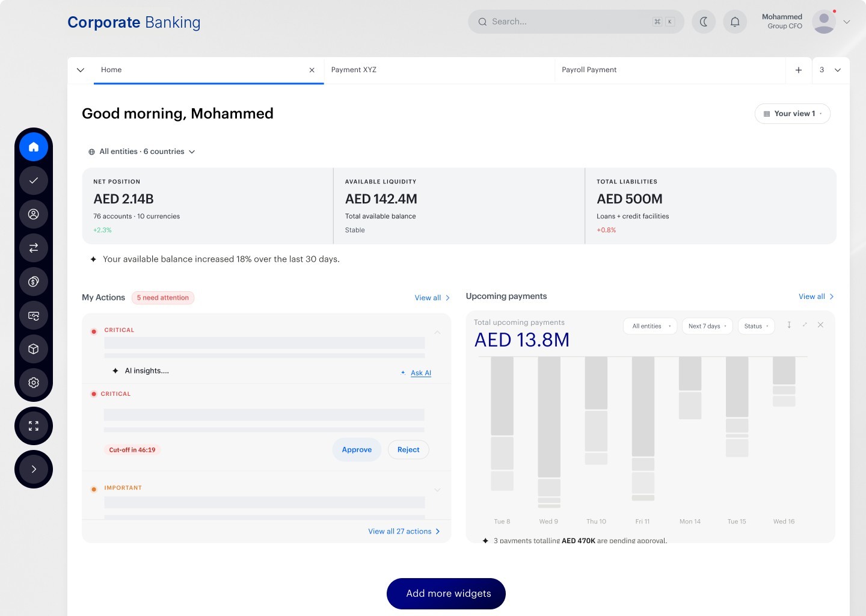Open the settings gear in the sidebar

tap(34, 383)
